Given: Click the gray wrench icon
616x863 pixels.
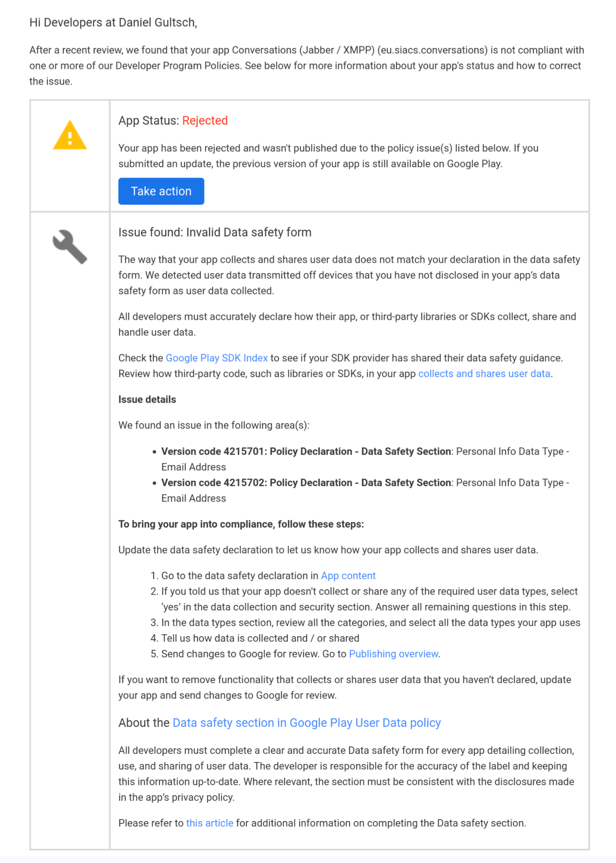Looking at the screenshot, I should coord(70,247).
